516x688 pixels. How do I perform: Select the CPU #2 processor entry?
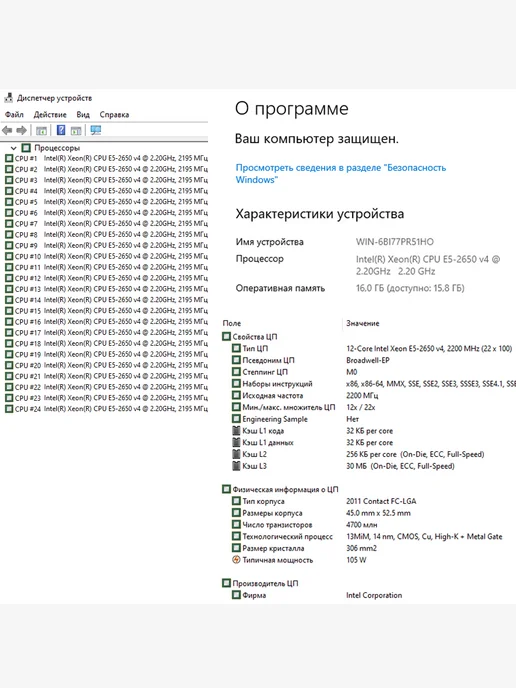tap(106, 169)
